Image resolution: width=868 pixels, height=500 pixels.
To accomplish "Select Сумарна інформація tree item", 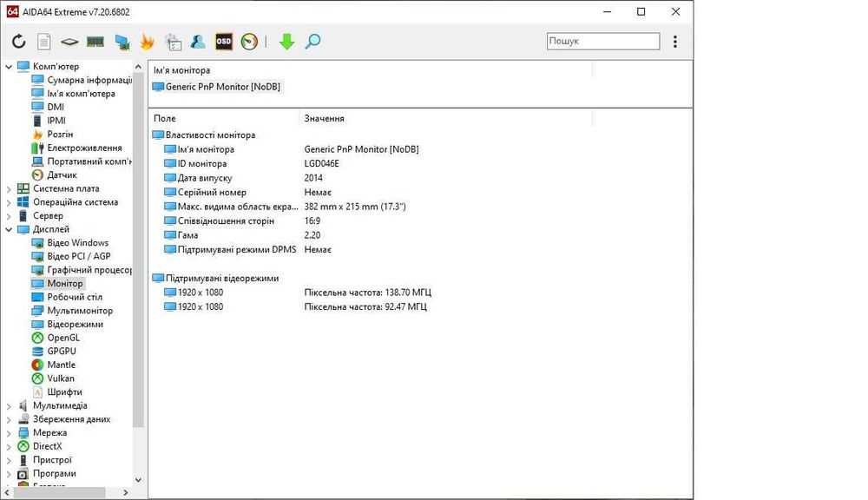I will pyautogui.click(x=82, y=80).
